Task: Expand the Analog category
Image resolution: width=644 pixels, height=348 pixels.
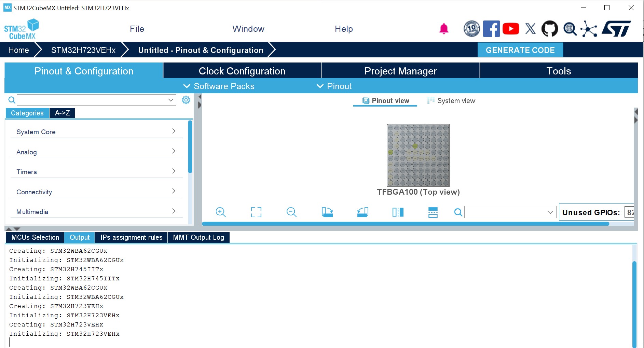Action: pos(97,152)
